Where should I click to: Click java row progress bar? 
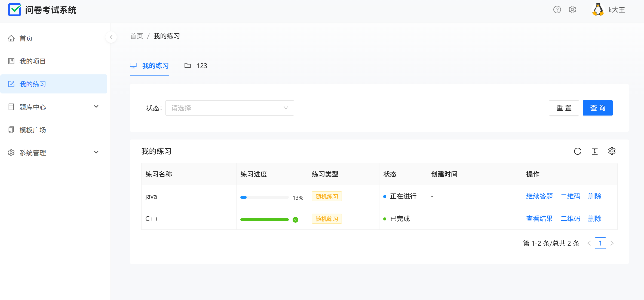click(x=264, y=197)
